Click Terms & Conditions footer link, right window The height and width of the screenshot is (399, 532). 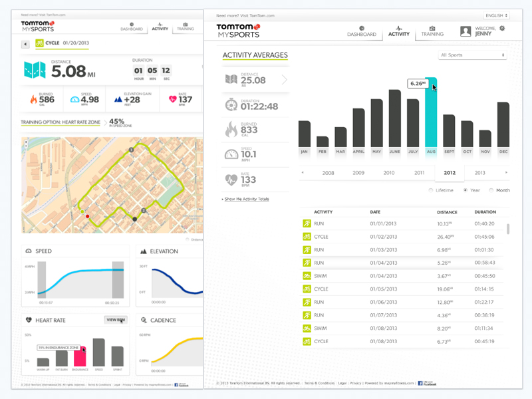click(x=319, y=383)
